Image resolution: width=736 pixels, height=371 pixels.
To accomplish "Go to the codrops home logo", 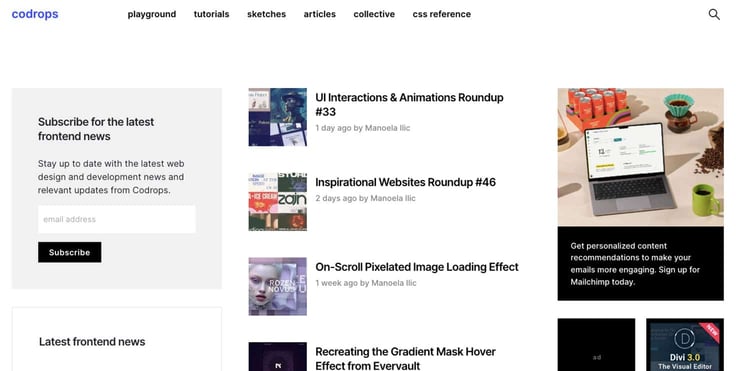I will click(35, 14).
